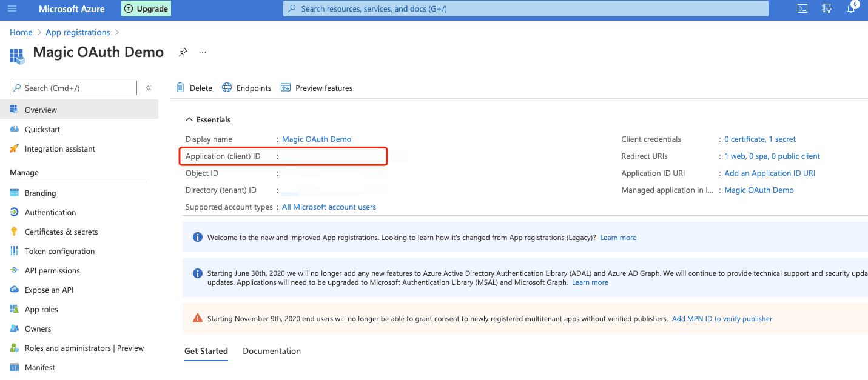Collapse the sidebar with the double-chevron icon
The image size is (868, 380).
click(149, 88)
